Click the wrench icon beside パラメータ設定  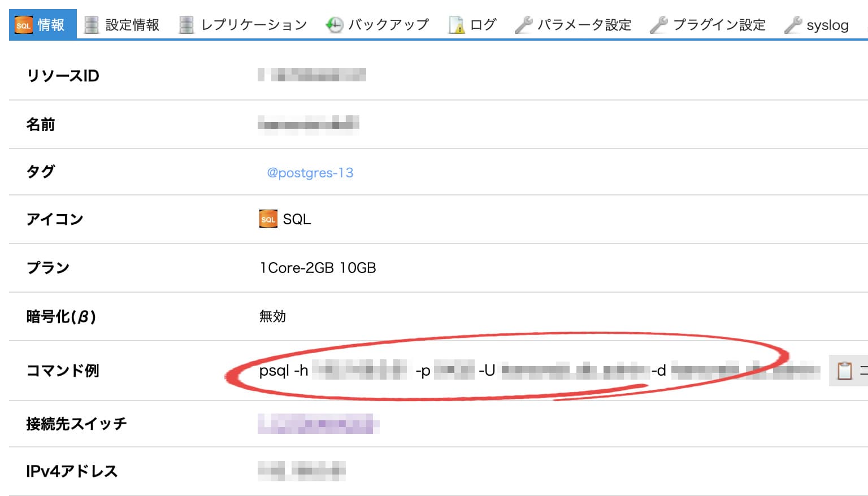(x=523, y=25)
